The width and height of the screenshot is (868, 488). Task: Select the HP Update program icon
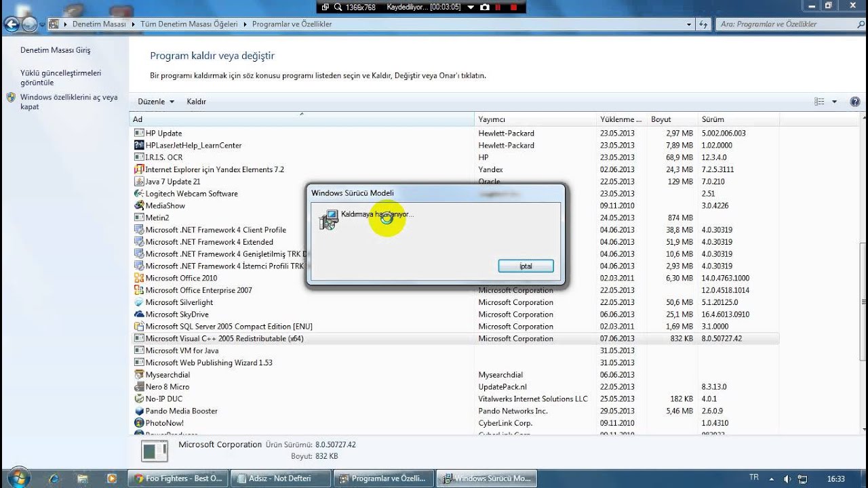point(139,133)
